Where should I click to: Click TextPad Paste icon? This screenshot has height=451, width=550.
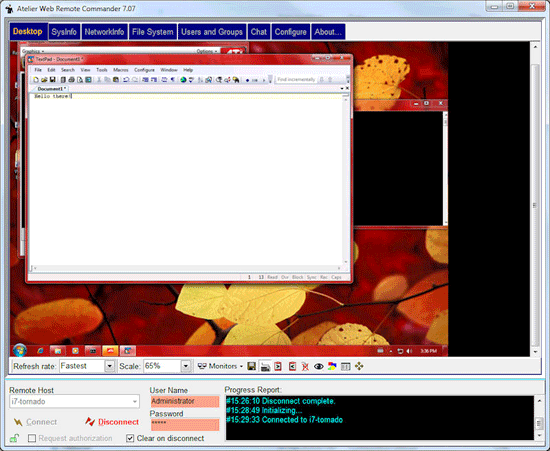(x=116, y=80)
